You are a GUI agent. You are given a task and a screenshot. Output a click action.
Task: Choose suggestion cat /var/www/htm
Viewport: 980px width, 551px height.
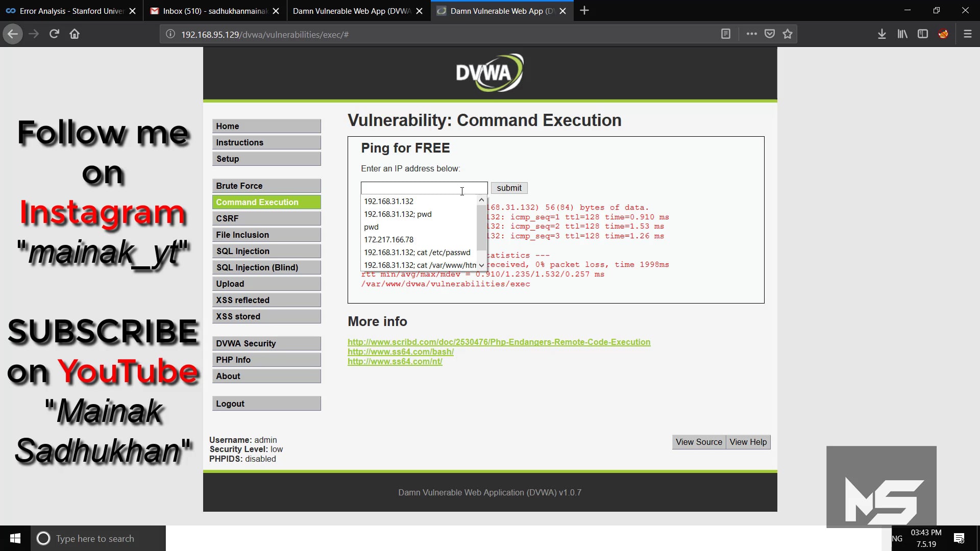click(419, 265)
